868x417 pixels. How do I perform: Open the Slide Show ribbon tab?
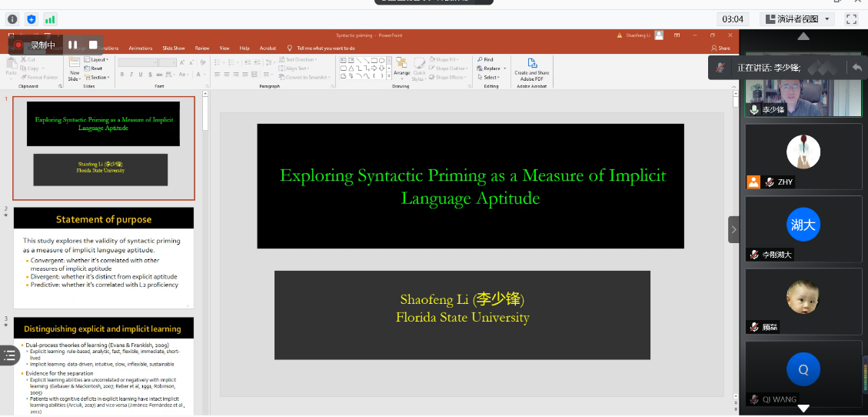click(x=173, y=48)
